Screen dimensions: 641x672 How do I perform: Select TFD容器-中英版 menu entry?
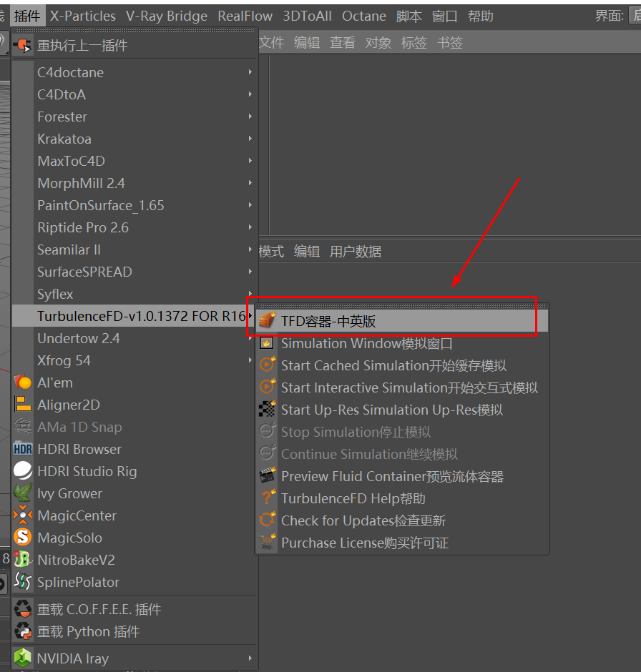pyautogui.click(x=402, y=320)
